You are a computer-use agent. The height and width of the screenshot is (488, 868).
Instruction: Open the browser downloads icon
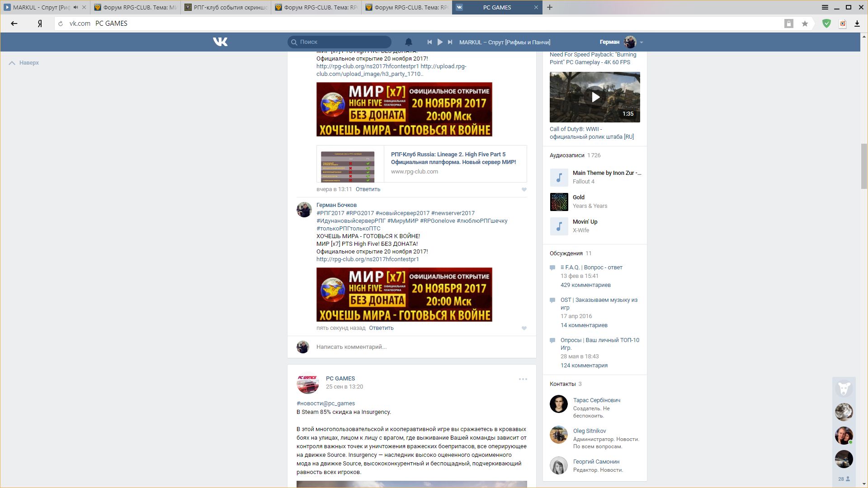pos(857,23)
